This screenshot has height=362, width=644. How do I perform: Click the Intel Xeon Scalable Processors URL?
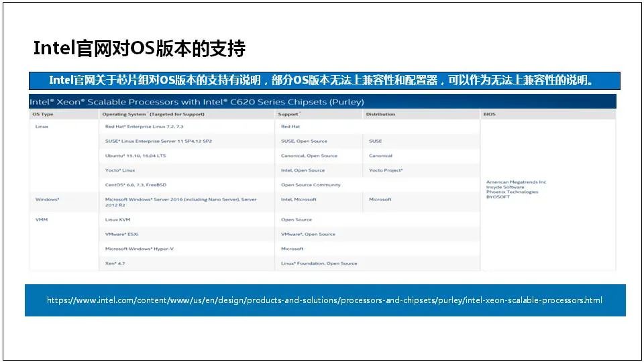coord(325,300)
